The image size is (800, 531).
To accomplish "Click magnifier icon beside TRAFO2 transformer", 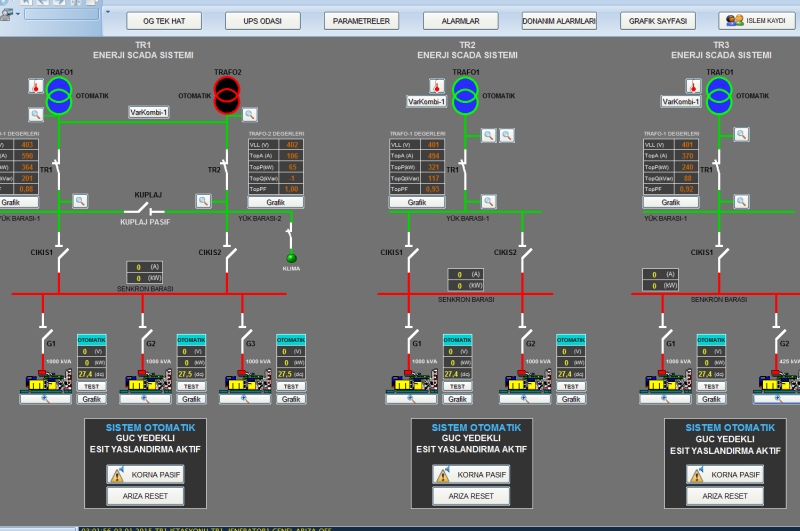I will [249, 114].
